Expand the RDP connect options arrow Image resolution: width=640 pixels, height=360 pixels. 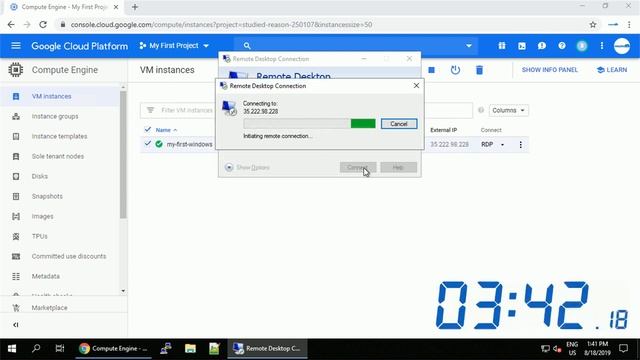[x=502, y=144]
